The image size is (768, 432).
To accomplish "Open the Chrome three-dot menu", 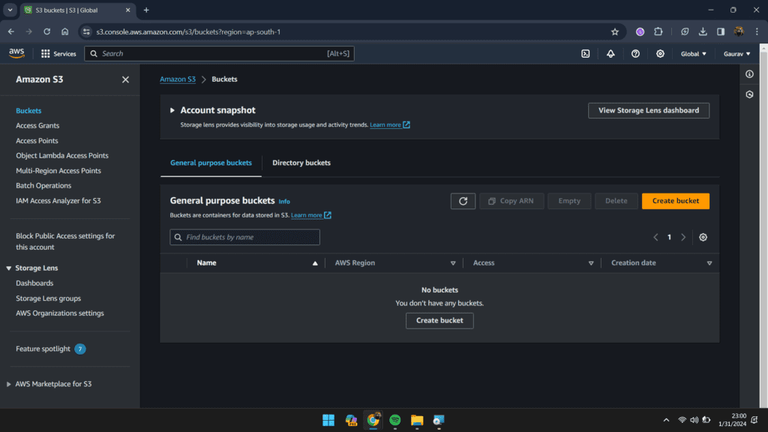I will (757, 32).
